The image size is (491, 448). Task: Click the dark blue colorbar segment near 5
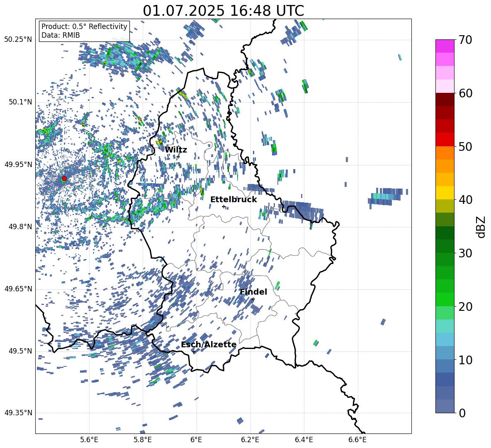coord(445,379)
